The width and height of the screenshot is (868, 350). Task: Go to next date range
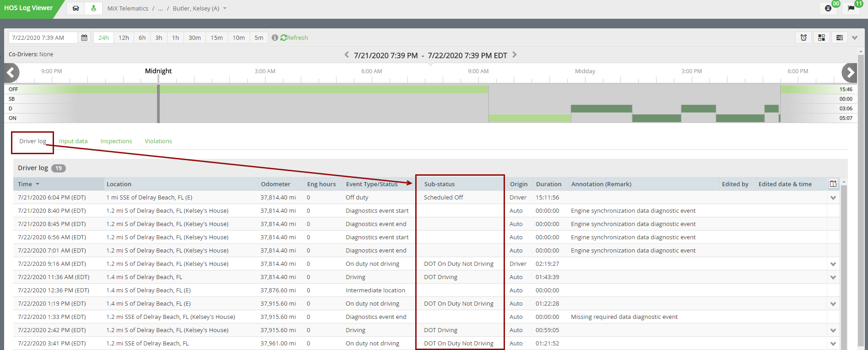click(515, 55)
